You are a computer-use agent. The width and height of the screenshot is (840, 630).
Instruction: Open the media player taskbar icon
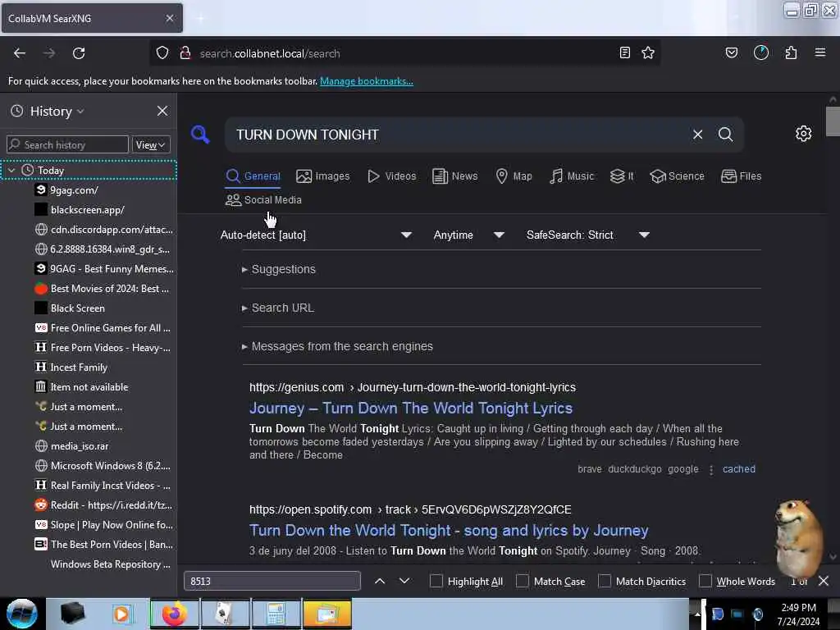tap(121, 614)
